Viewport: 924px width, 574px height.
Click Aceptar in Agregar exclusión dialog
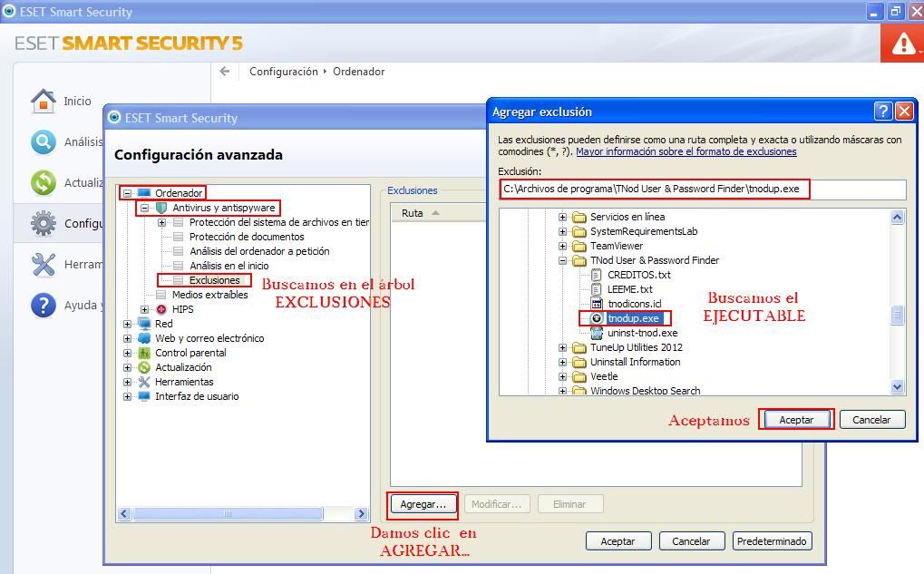pyautogui.click(x=796, y=420)
